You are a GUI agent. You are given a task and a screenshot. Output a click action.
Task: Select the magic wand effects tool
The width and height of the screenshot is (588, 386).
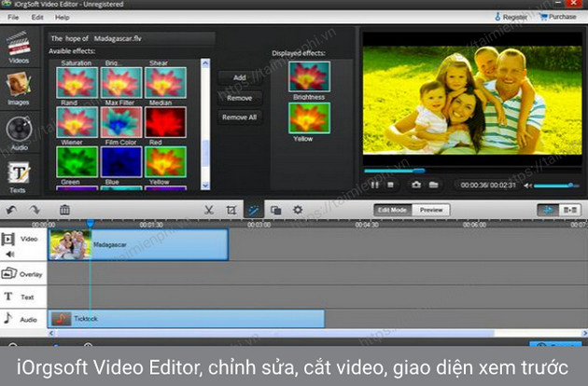pyautogui.click(x=254, y=210)
